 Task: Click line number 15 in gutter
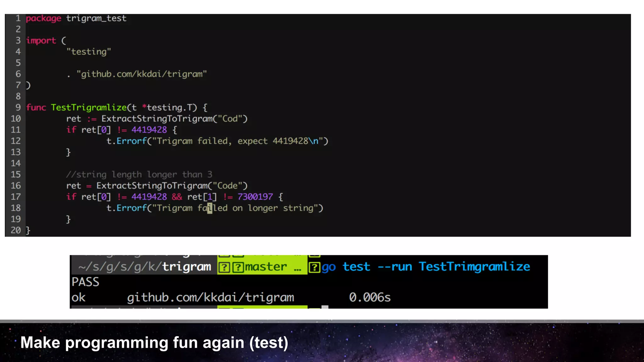coord(16,174)
